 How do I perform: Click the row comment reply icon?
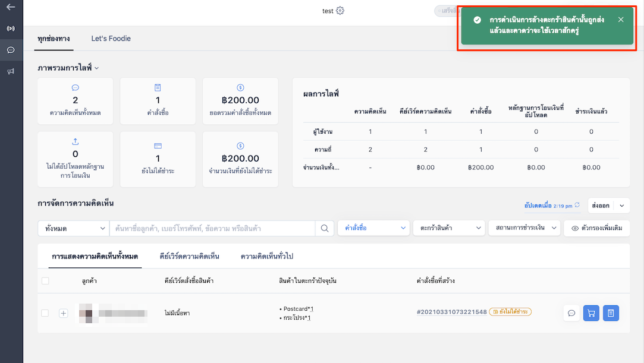point(571,313)
